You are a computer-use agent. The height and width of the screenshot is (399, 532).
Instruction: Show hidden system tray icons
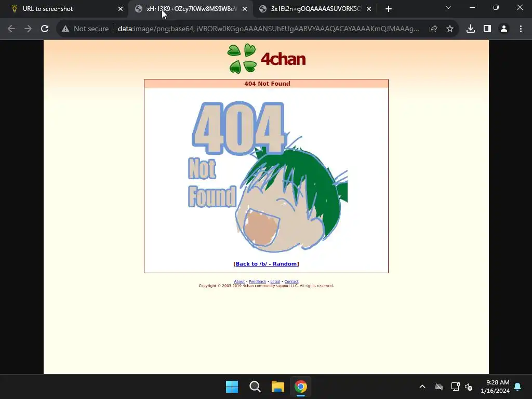(x=422, y=387)
